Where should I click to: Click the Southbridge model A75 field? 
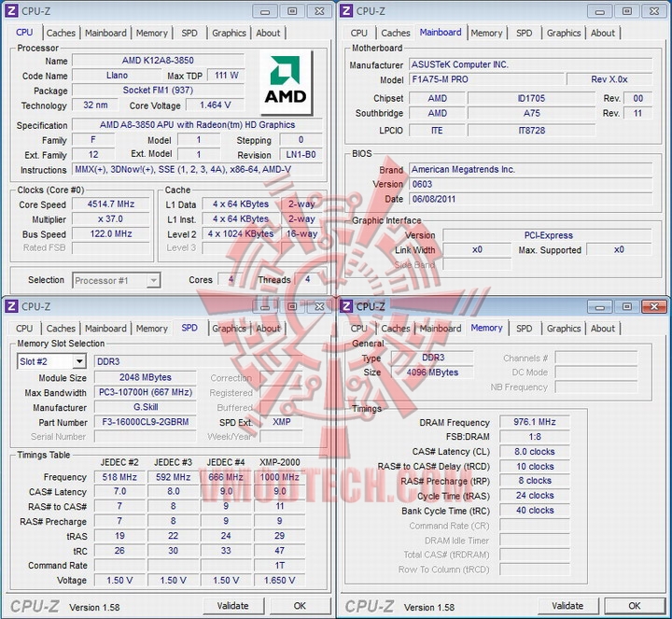(531, 113)
